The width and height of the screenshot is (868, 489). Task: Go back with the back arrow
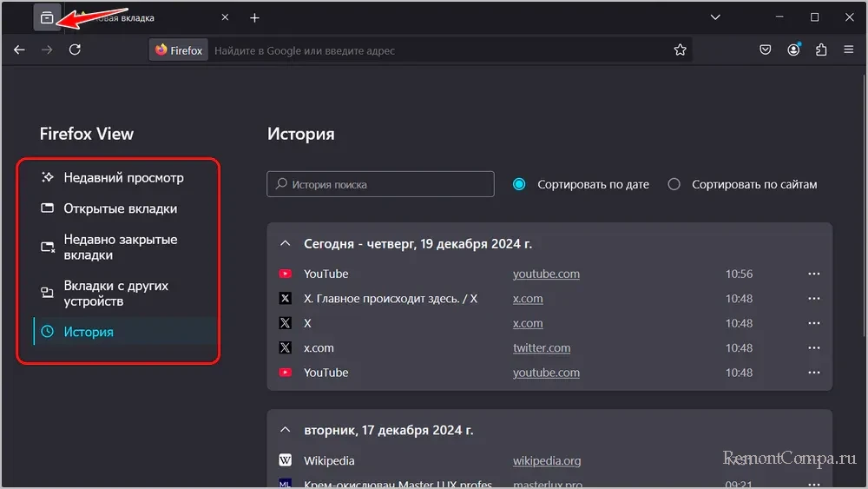coord(19,50)
